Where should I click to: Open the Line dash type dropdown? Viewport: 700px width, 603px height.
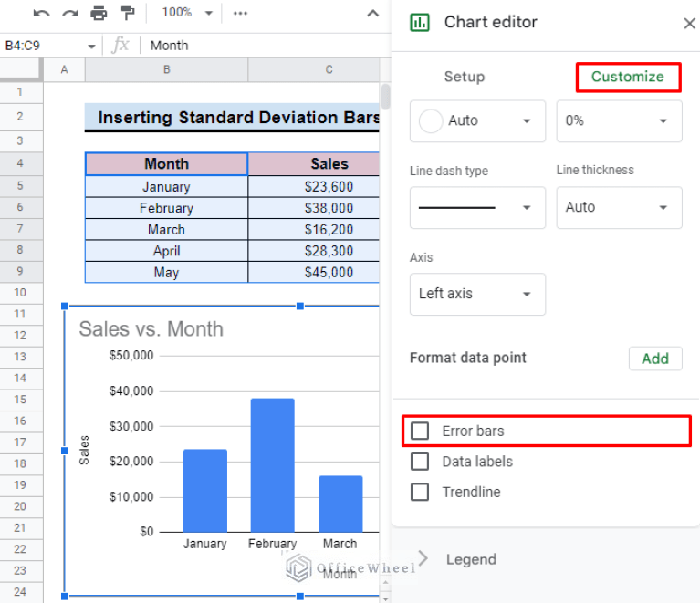[x=477, y=208]
